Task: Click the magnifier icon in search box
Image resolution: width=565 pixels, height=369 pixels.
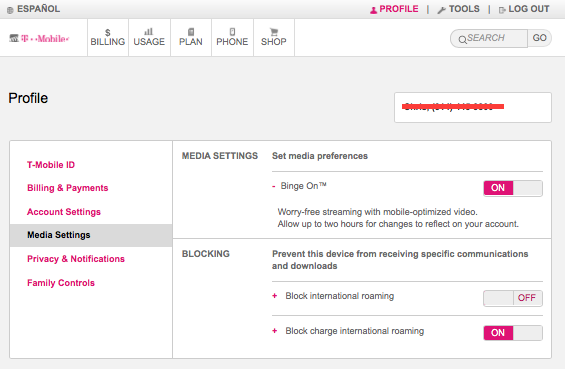Action: [x=462, y=40]
